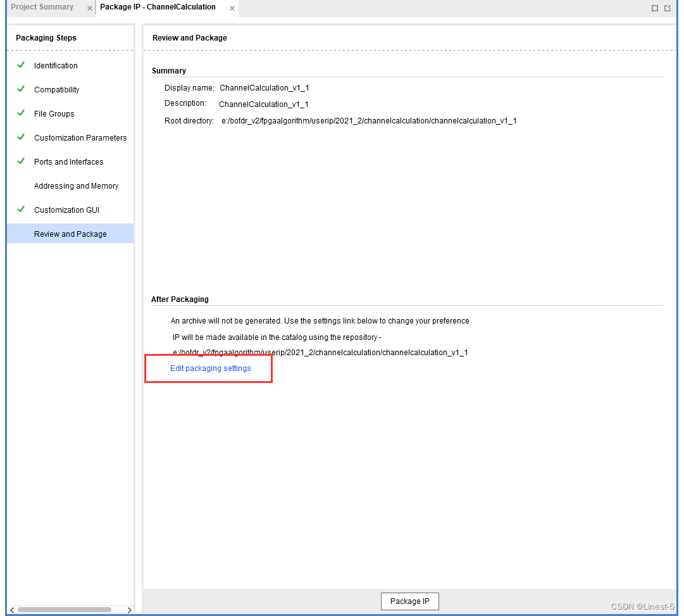Open the Customization Parameters step

(x=80, y=137)
